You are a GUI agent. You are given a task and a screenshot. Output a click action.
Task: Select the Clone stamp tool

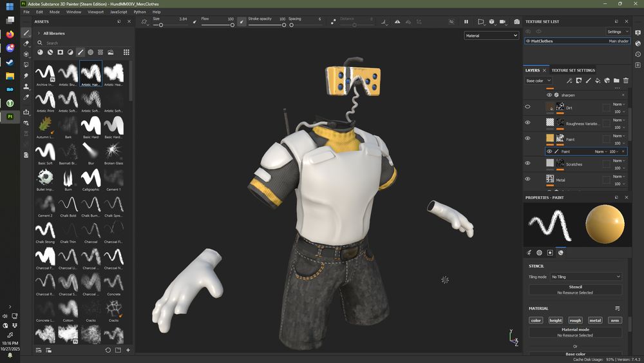(x=26, y=86)
